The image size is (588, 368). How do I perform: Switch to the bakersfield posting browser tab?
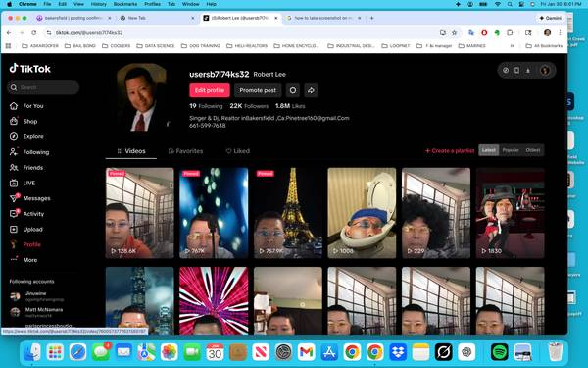click(x=73, y=18)
